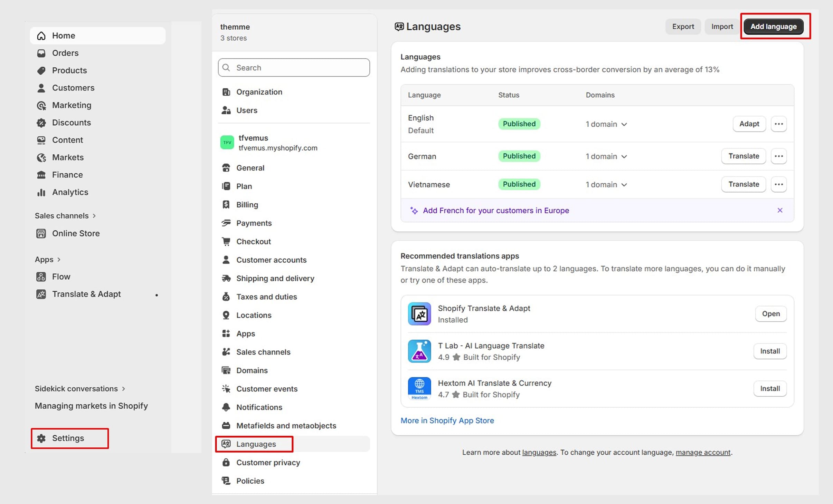Open more actions for German language

[x=778, y=156]
